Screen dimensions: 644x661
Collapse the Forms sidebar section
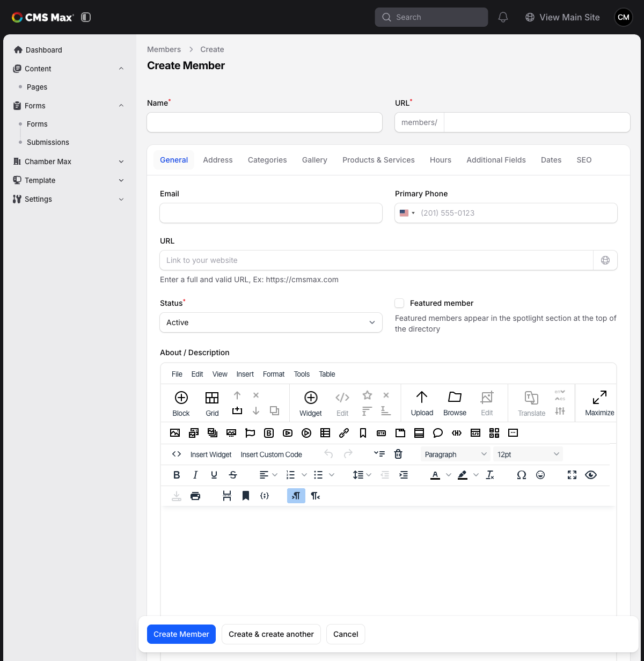(121, 106)
